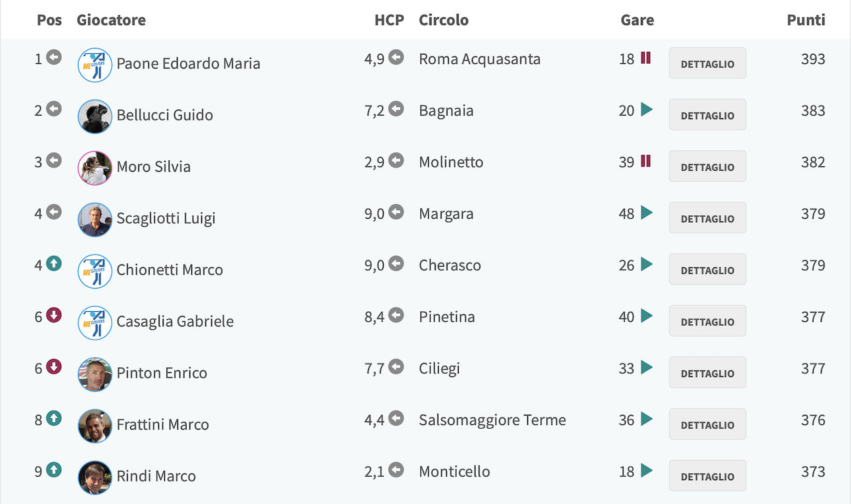Click the green up arrow beside Chionetti Marco's position

pos(54,264)
